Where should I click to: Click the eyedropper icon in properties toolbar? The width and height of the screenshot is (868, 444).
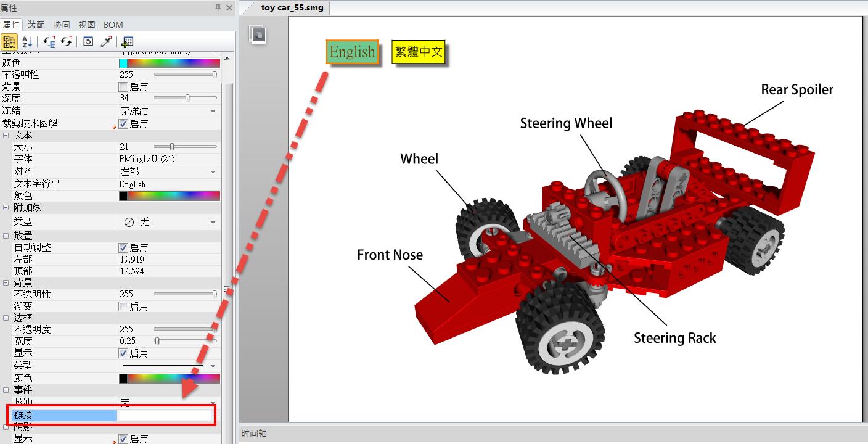coord(106,42)
